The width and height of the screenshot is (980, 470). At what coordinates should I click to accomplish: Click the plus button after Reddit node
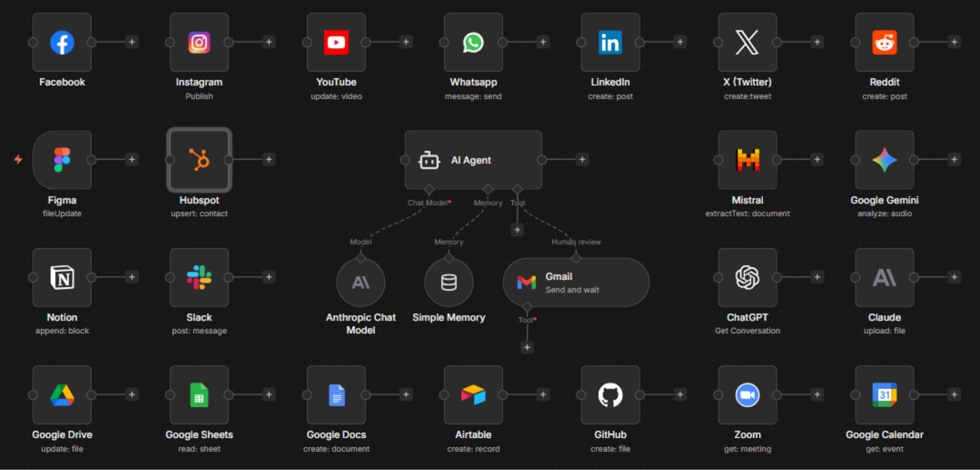tap(954, 42)
